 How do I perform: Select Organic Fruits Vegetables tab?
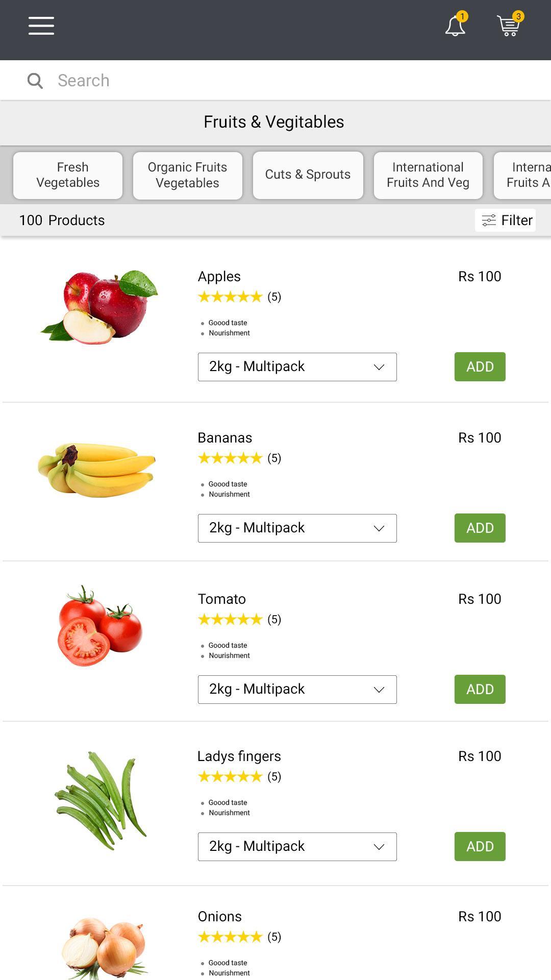coord(188,175)
